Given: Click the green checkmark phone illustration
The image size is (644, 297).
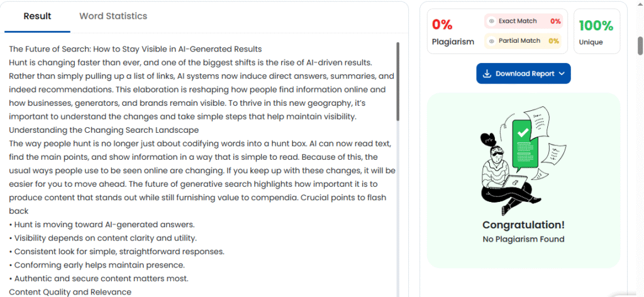Looking at the screenshot, I should click(x=523, y=146).
